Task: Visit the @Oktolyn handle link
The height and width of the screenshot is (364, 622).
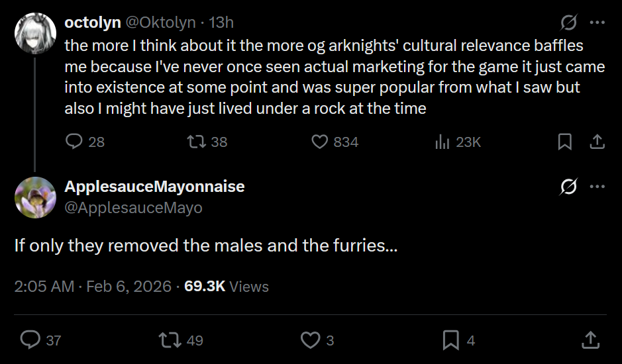Action: click(x=160, y=23)
